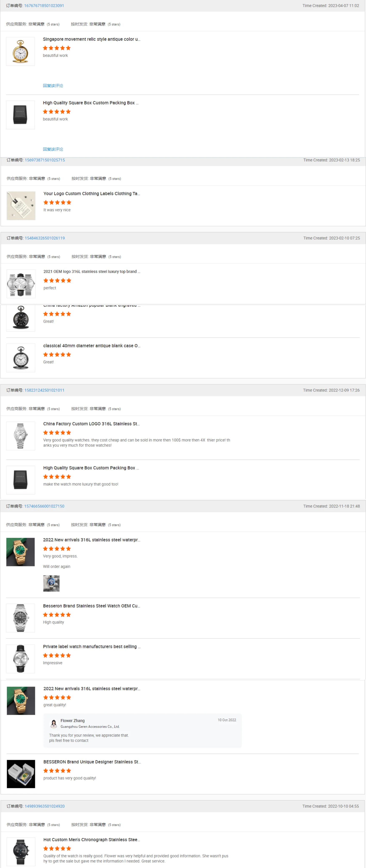The height and width of the screenshot is (868, 366).
Task: Open order number 167676718501023091
Action: (44, 6)
